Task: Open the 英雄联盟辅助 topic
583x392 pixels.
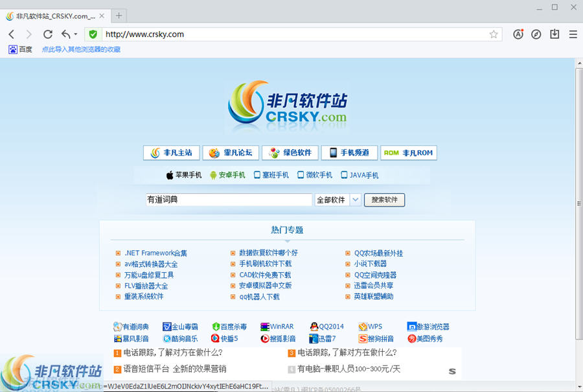Action: coord(374,296)
